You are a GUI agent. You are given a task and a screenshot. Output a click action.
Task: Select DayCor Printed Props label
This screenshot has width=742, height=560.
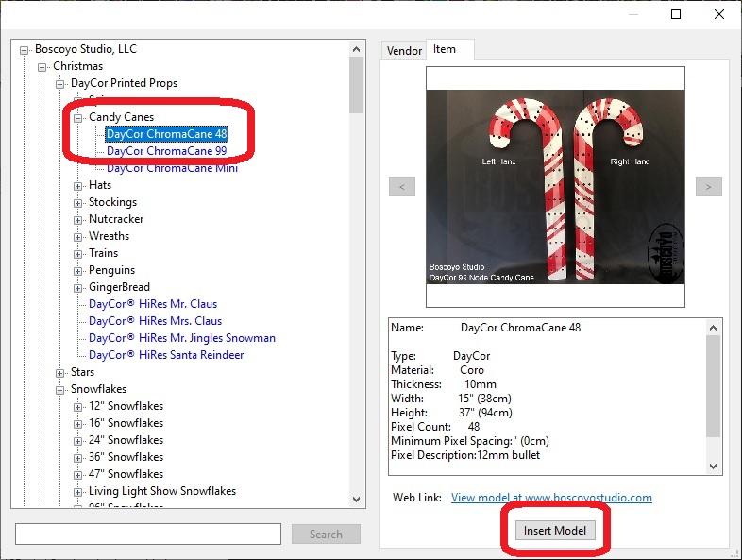coord(124,83)
